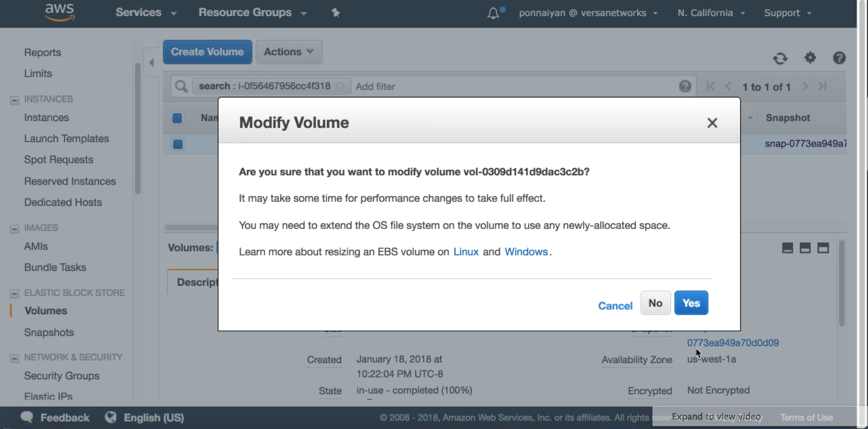Open Snapshots in the sidebar

point(49,332)
